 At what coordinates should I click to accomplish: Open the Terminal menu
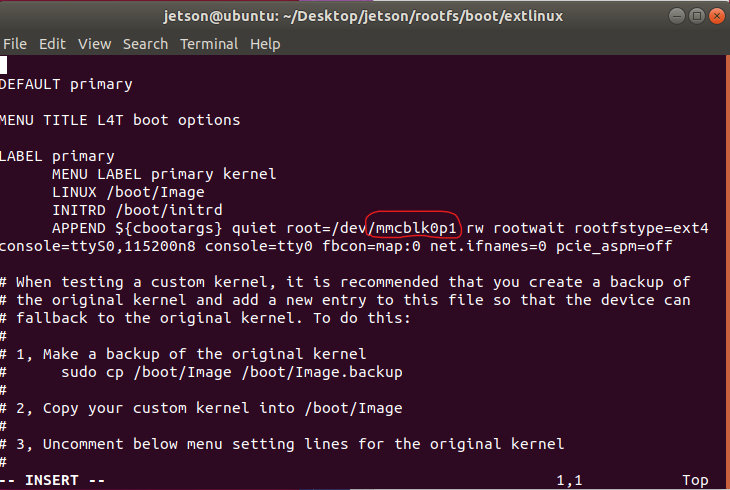tap(209, 44)
